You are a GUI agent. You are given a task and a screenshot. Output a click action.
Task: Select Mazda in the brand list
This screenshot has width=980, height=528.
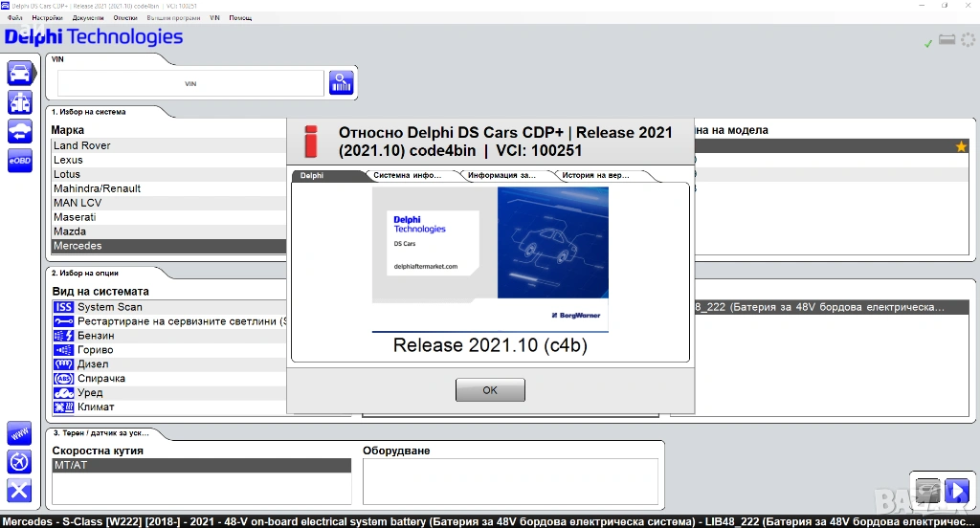(x=70, y=231)
